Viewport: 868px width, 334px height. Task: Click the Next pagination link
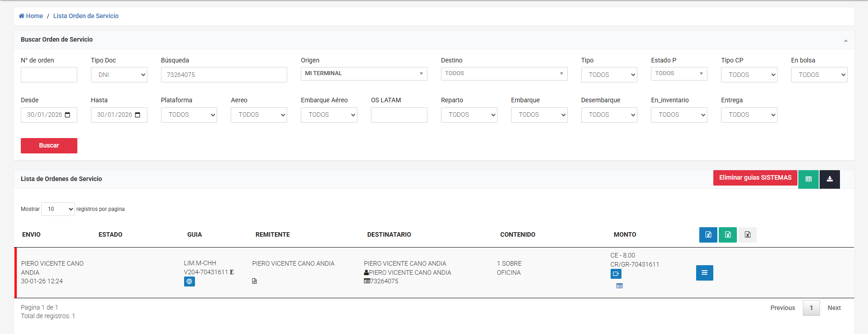[834, 308]
